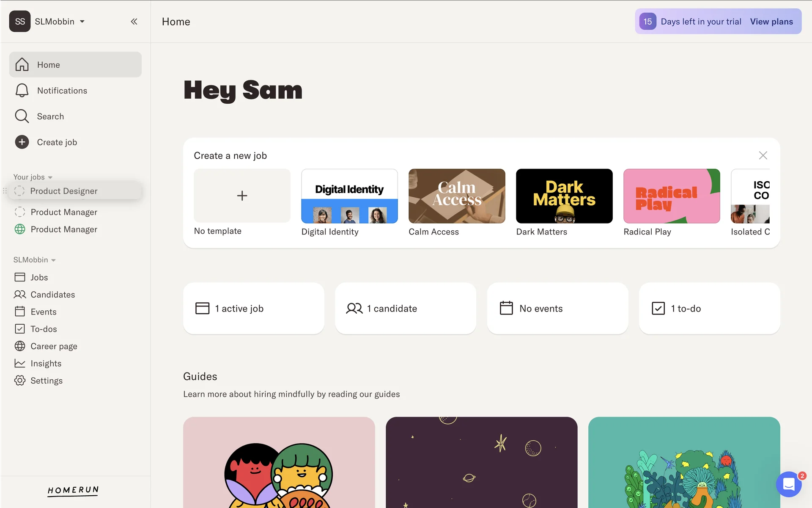Choose the pink Radical Play template

click(672, 196)
